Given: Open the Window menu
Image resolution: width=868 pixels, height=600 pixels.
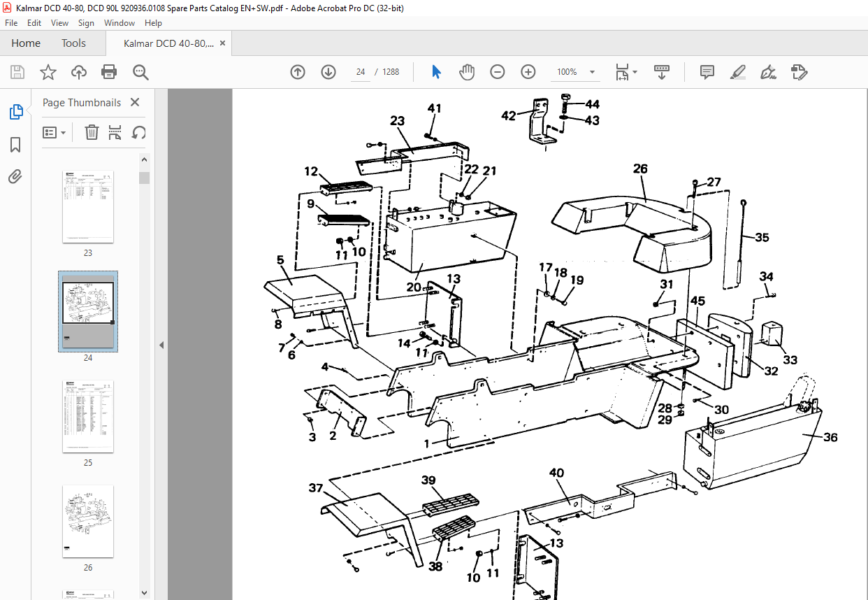Looking at the screenshot, I should click(120, 23).
